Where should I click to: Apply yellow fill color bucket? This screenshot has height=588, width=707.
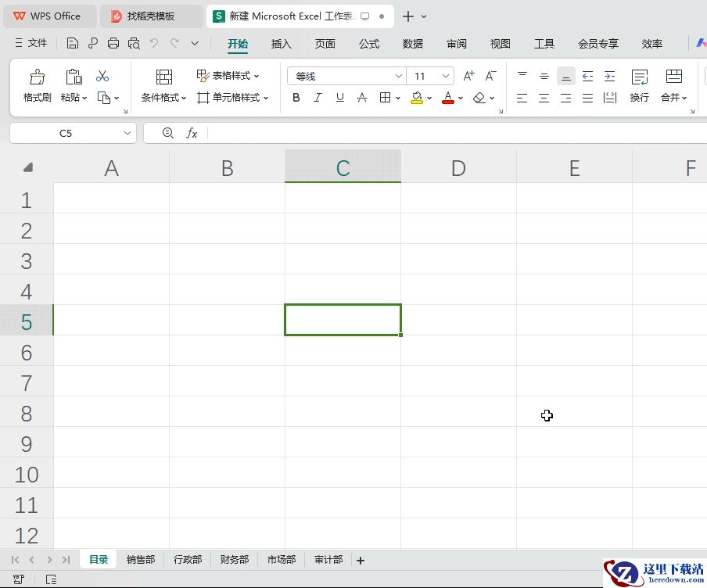click(x=417, y=98)
